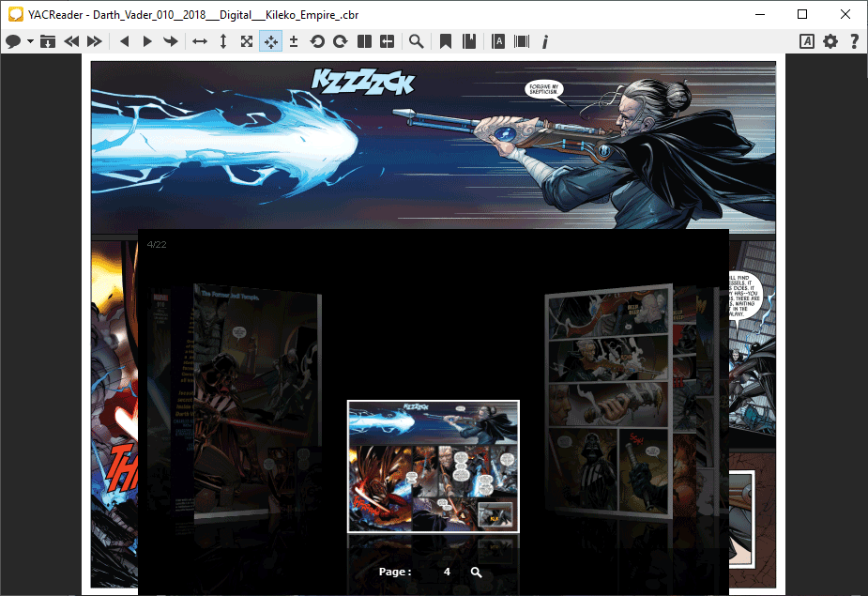868x596 pixels.
Task: Open a comic with the speech-bubble icon
Action: pos(13,41)
